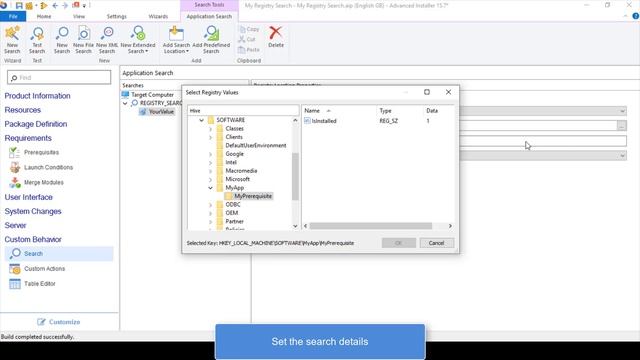The image size is (640, 360).
Task: Expand the Google registry key
Action: tap(211, 154)
